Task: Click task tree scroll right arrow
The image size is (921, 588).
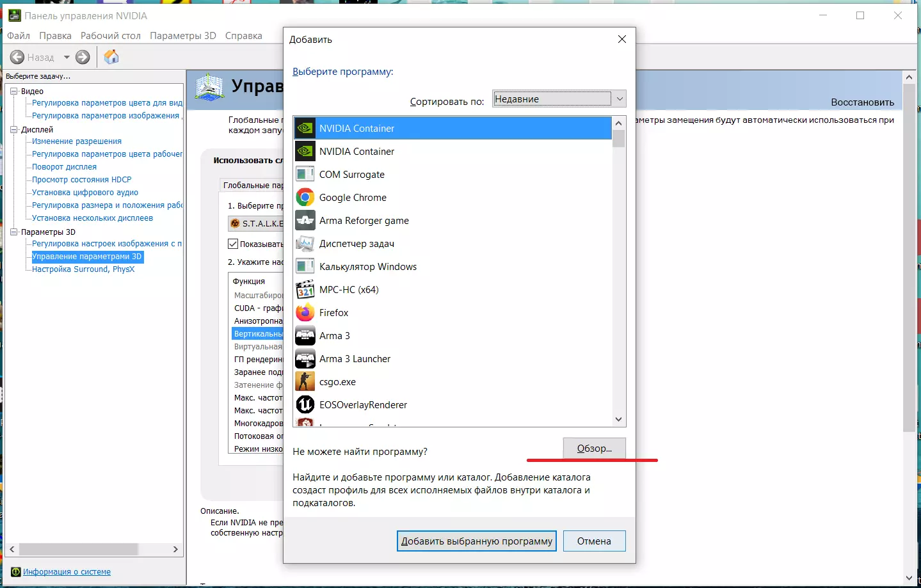Action: 175,550
